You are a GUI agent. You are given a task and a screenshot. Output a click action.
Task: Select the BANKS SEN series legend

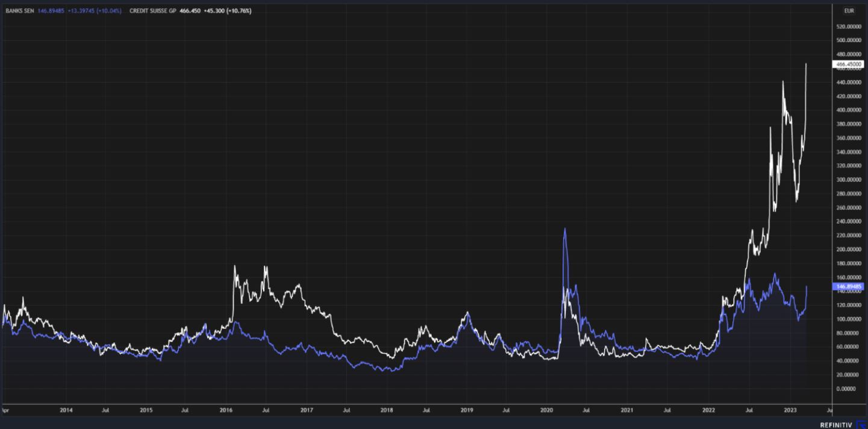tap(19, 11)
